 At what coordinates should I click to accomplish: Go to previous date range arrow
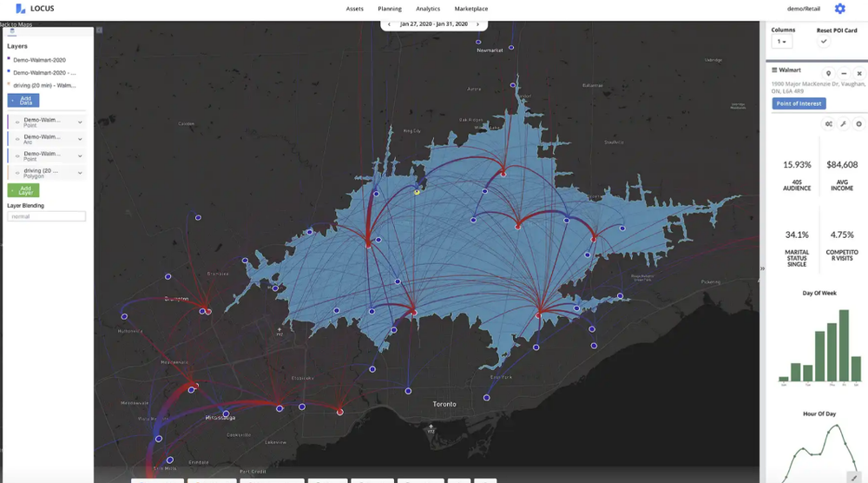coord(389,24)
